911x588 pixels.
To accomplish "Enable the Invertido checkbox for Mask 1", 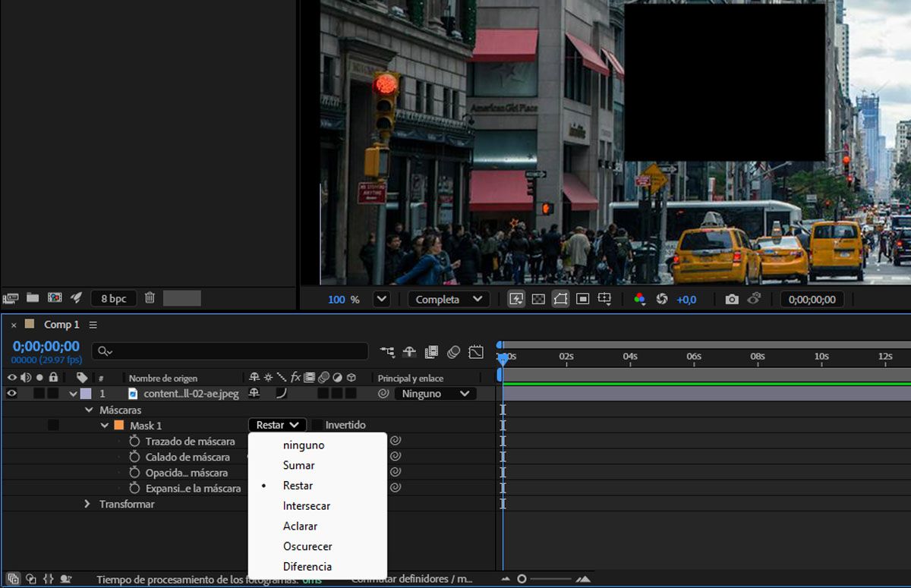I will (317, 426).
